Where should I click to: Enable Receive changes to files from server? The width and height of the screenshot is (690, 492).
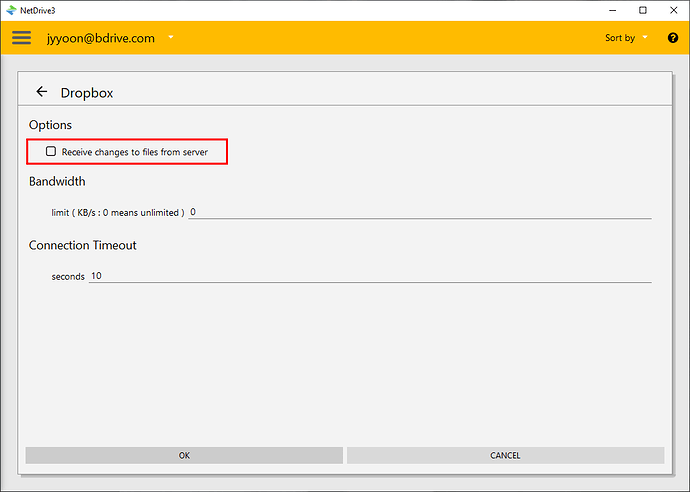click(51, 151)
